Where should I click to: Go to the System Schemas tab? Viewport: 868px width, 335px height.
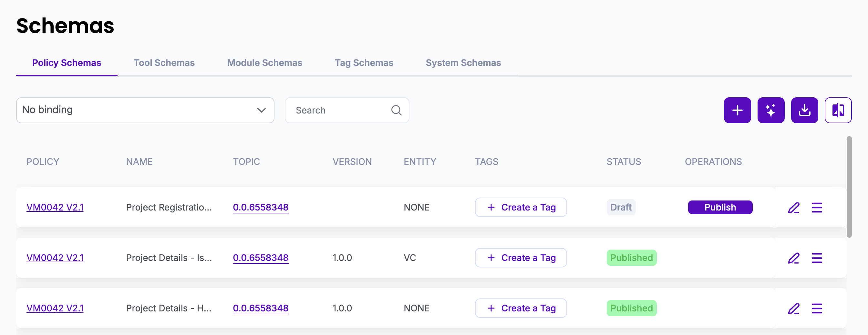(463, 63)
